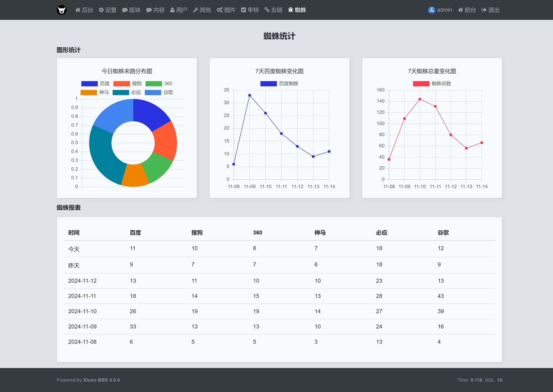Screen dimensions: 553x392
Task: Click 退出 to log out
Action: [491, 10]
